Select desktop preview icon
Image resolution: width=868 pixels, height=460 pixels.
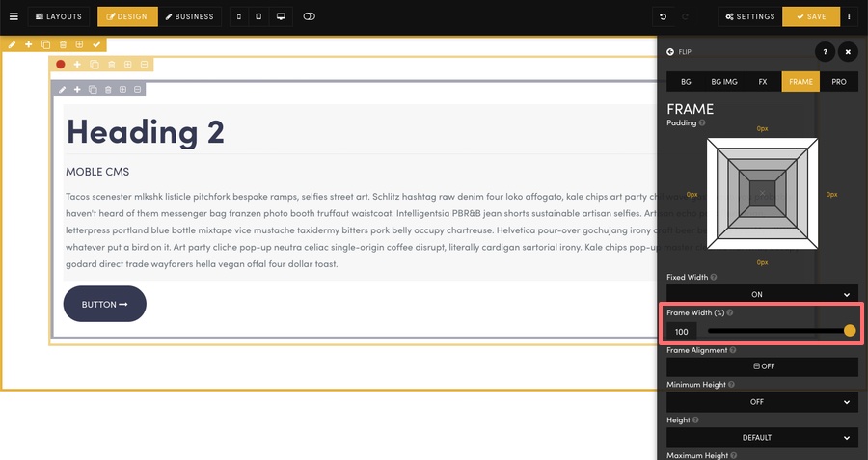point(281,16)
